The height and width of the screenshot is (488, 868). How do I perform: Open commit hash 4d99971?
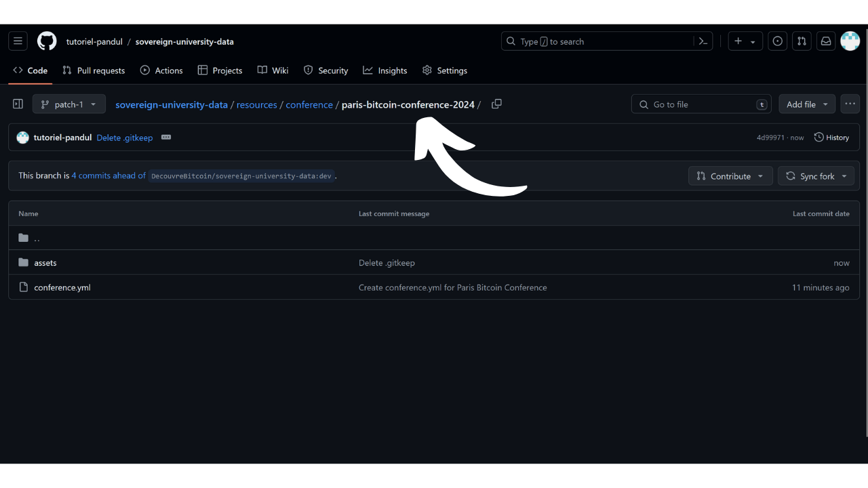click(x=770, y=138)
